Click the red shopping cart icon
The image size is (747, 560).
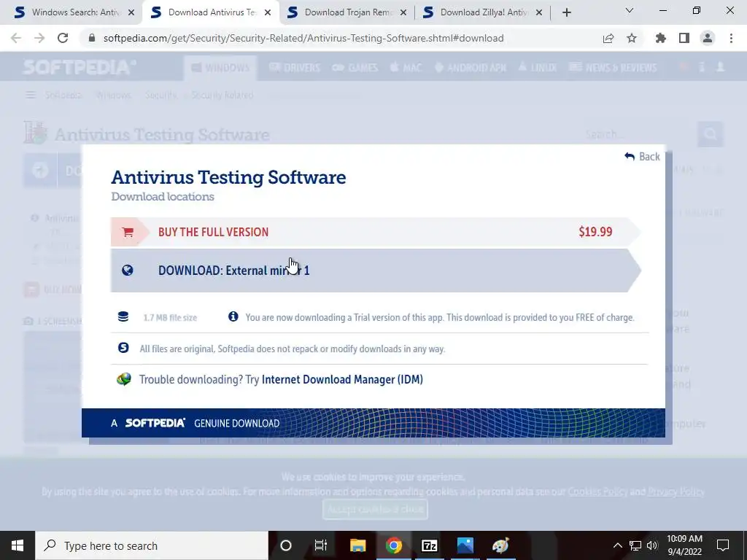point(127,232)
